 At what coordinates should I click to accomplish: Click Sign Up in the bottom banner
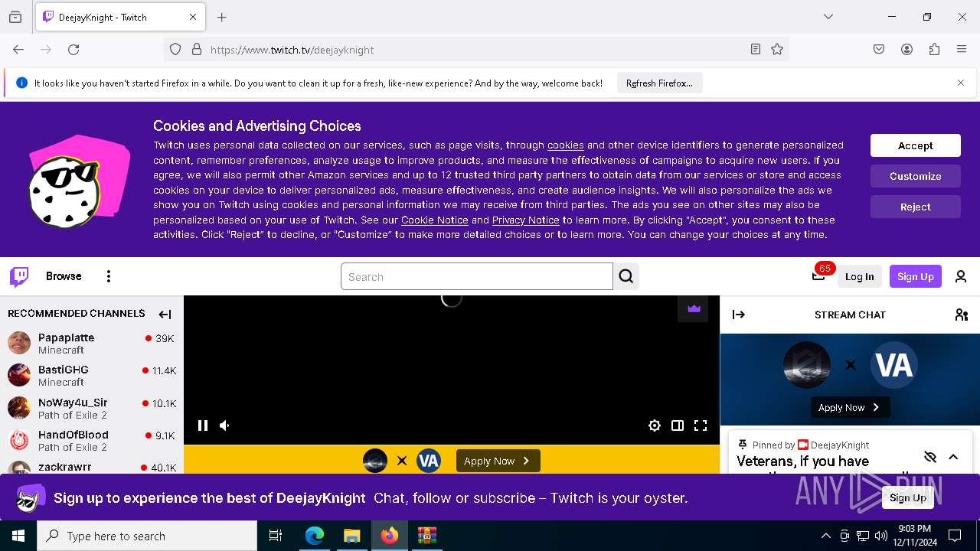(x=908, y=497)
